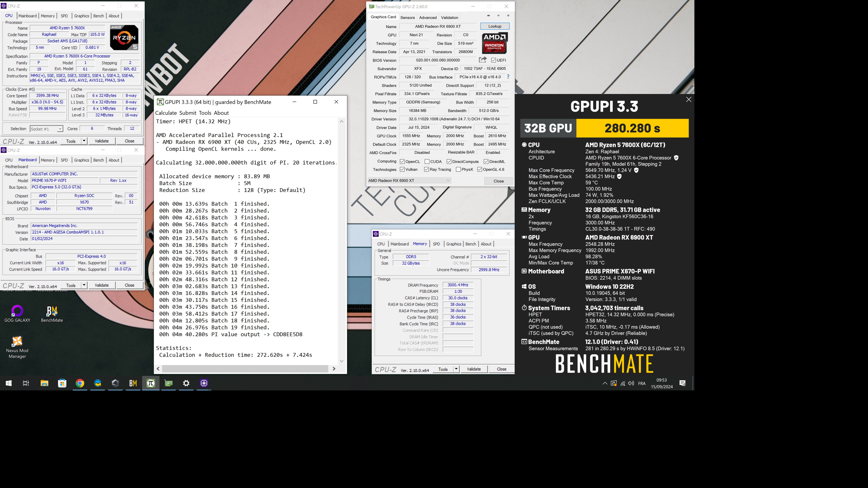Click the Task View taskbar icon
Image resolution: width=868 pixels, height=488 pixels.
26,383
